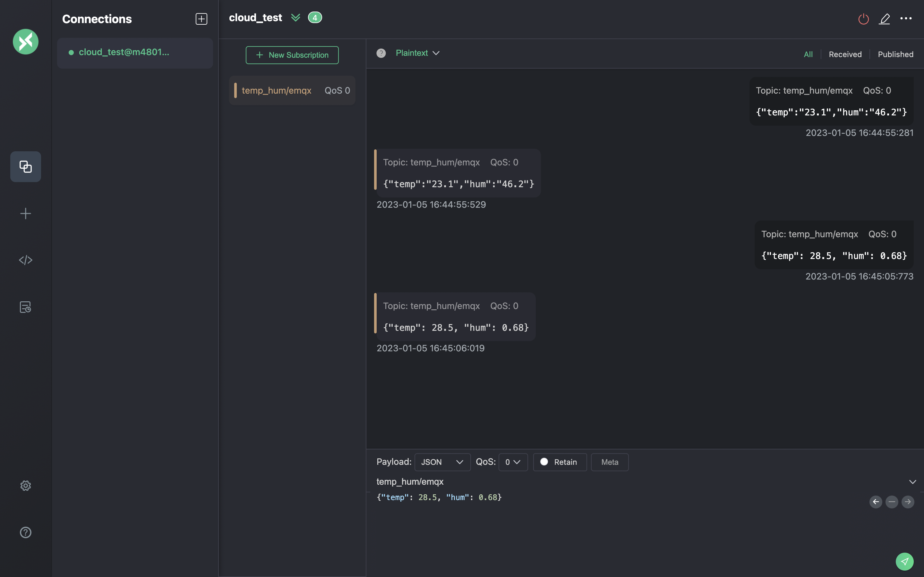Expand the QoS level selector dropdown
The image size is (924, 577).
[x=513, y=462]
